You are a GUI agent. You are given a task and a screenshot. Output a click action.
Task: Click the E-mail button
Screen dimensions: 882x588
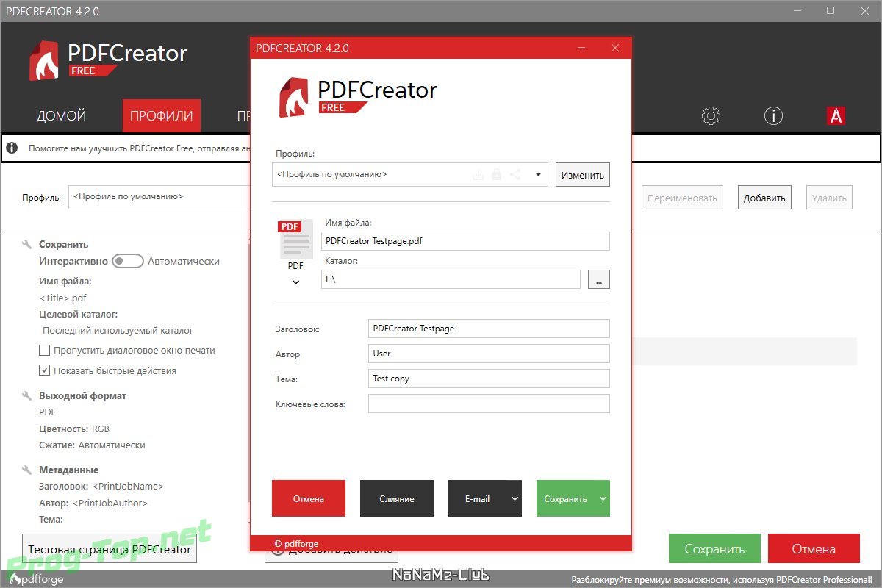click(478, 498)
